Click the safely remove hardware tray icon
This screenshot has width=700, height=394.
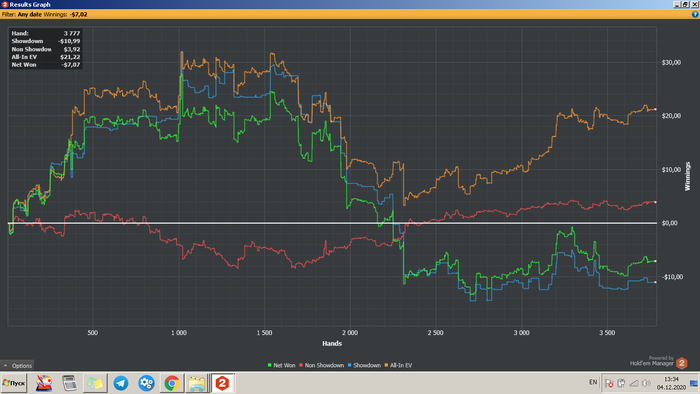tap(621, 383)
